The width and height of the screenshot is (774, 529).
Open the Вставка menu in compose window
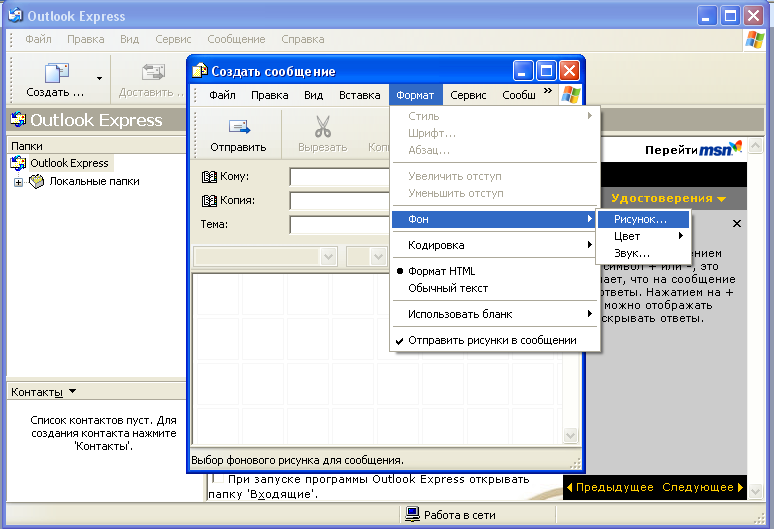(359, 95)
